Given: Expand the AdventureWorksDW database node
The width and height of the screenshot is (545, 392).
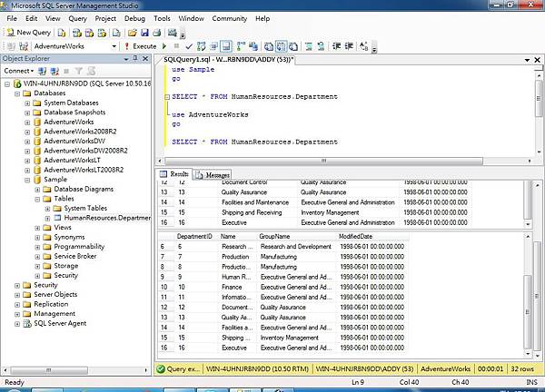Looking at the screenshot, I should click(28, 141).
